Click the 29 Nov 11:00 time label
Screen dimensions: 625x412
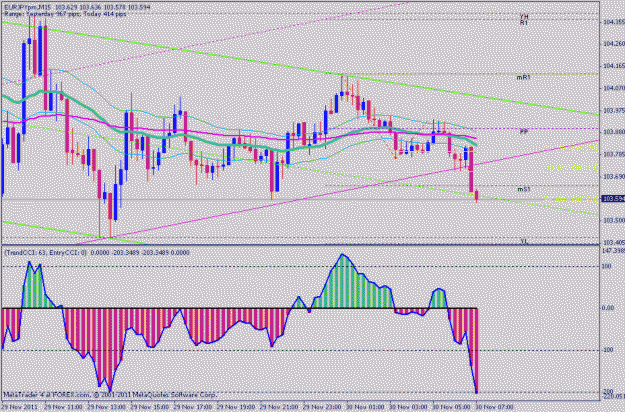pyautogui.click(x=63, y=408)
